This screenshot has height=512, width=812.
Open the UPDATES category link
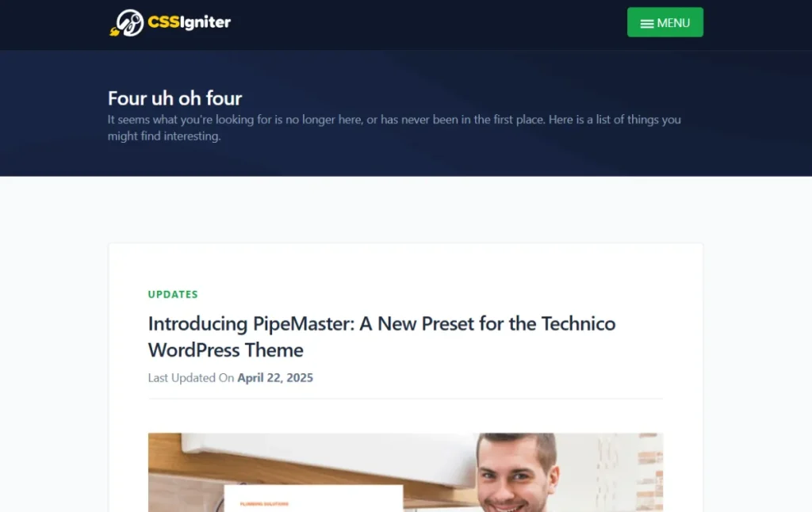173,294
